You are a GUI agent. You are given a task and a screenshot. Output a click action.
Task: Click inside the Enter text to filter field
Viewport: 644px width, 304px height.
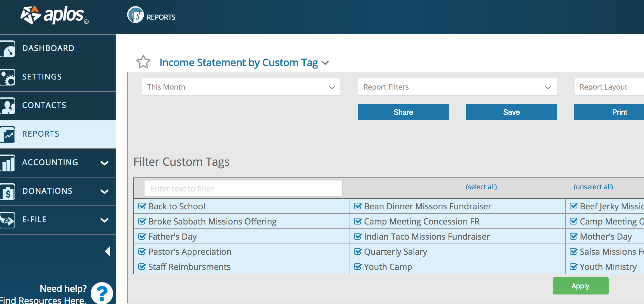point(243,188)
